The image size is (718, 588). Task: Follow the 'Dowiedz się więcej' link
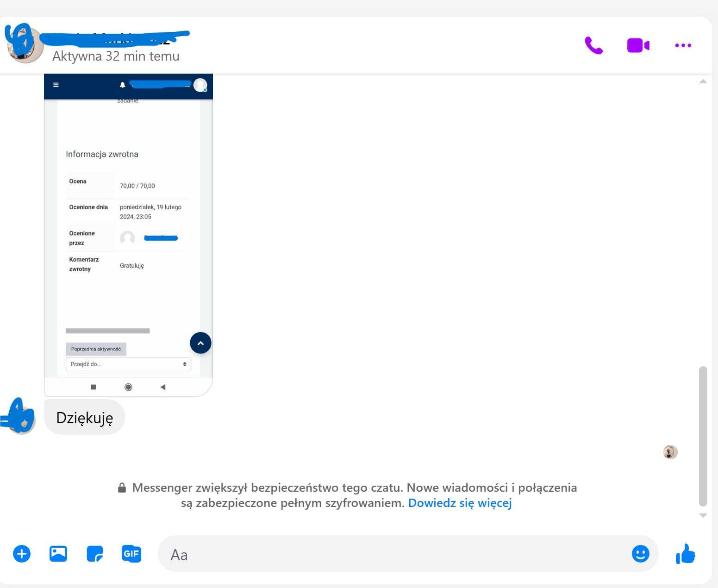tap(460, 503)
